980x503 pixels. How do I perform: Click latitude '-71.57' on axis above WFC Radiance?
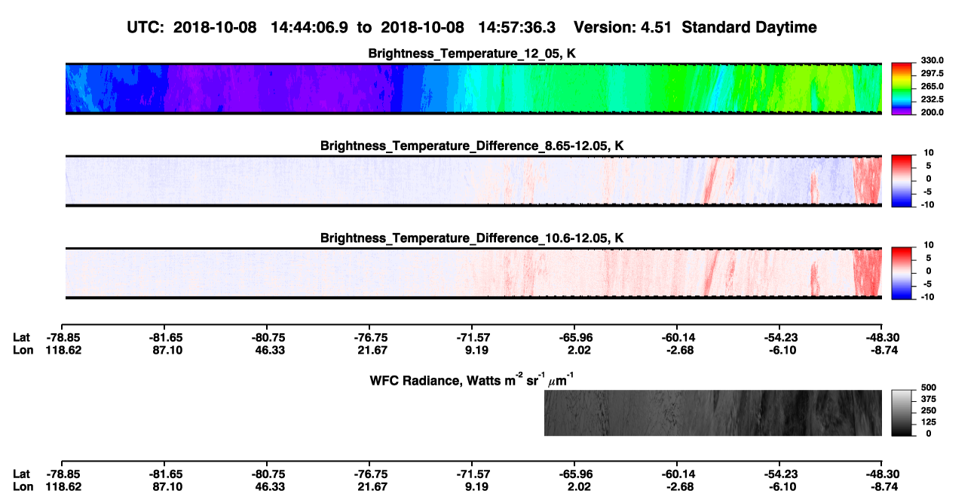tap(472, 338)
